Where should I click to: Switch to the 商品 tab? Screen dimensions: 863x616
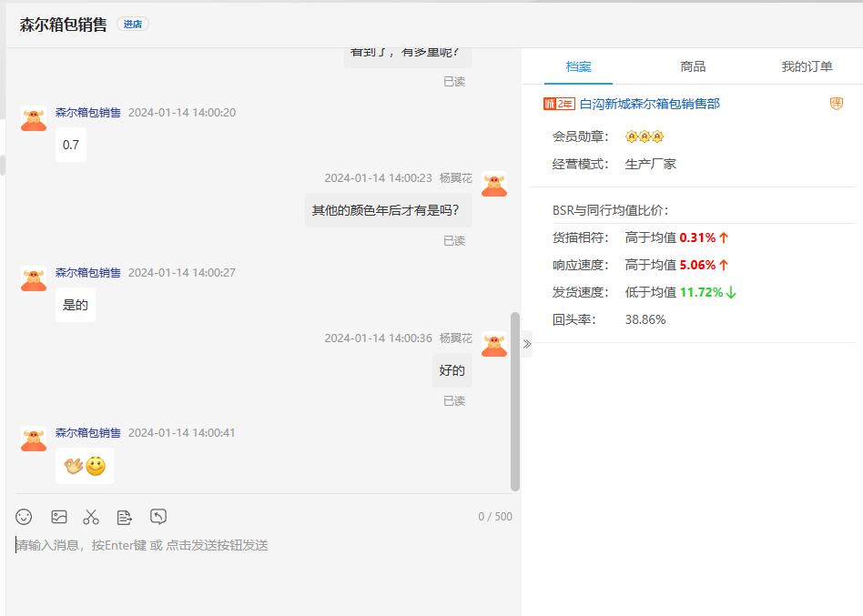[x=693, y=66]
